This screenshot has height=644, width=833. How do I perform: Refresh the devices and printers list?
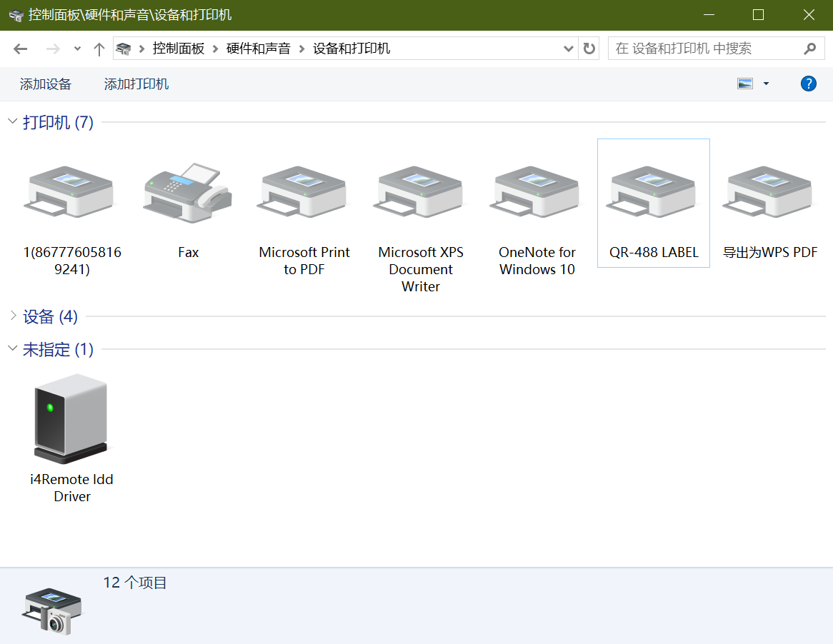click(589, 49)
